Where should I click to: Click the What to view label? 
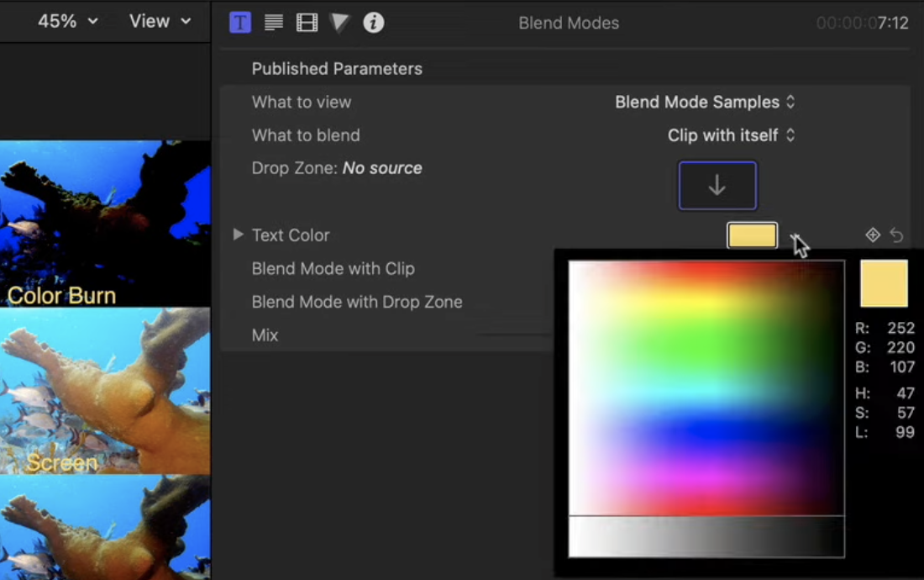[301, 102]
